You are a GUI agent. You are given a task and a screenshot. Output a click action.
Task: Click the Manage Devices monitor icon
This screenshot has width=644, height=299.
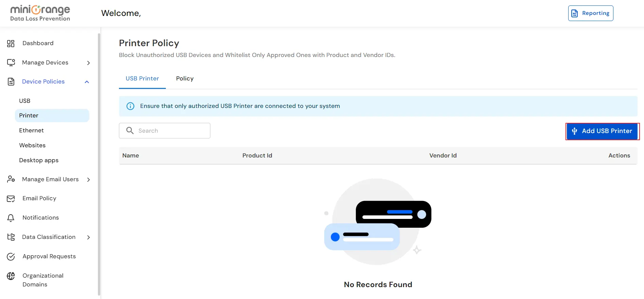point(11,62)
